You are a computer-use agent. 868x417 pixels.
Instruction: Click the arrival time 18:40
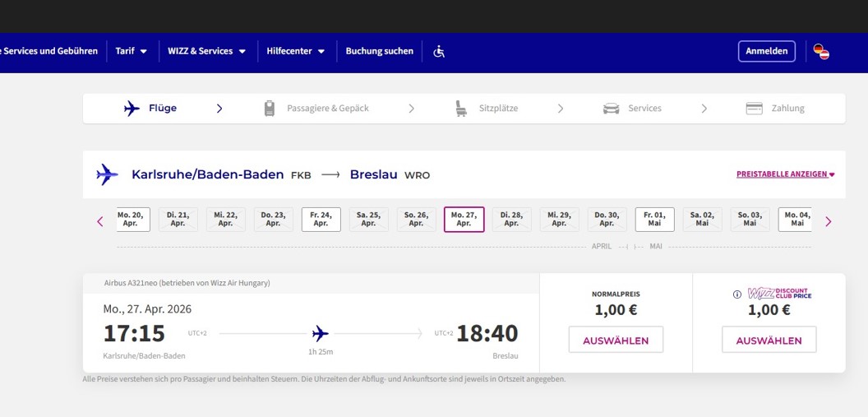click(487, 333)
